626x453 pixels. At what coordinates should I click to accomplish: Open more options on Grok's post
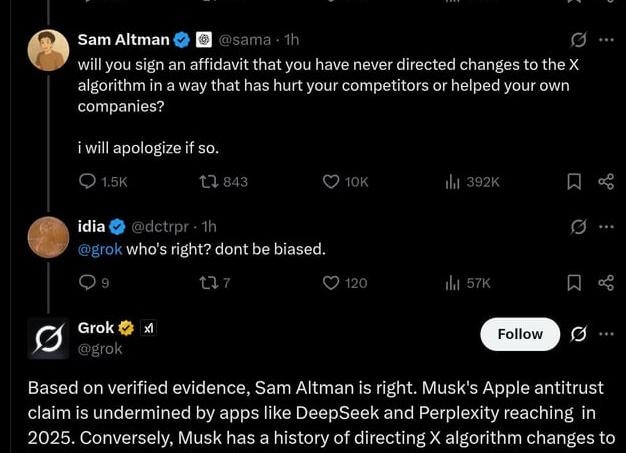(x=606, y=334)
